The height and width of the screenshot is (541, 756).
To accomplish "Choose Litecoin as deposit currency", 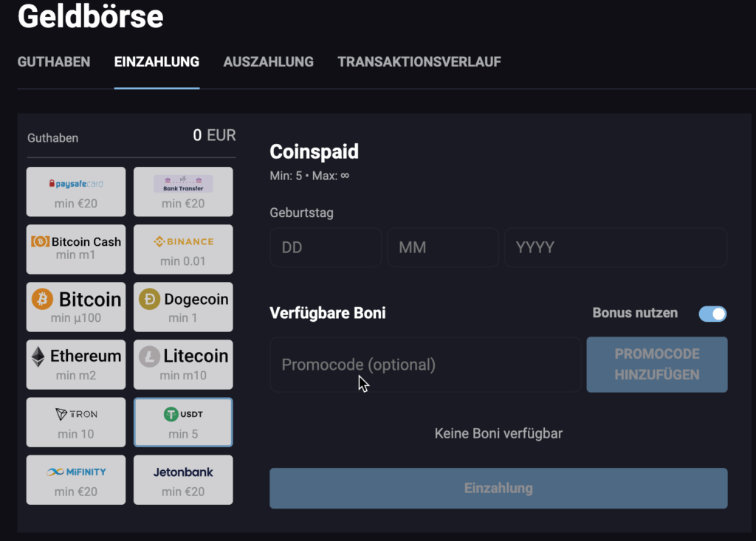I will (182, 364).
